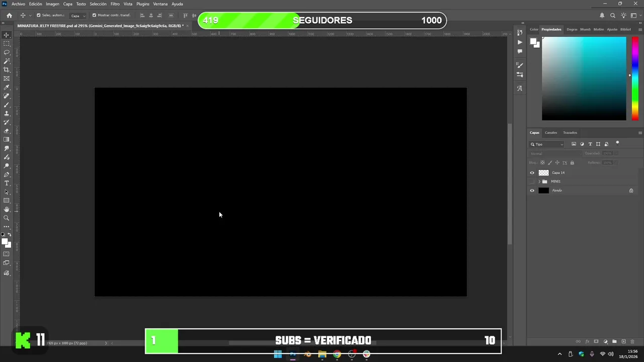Open the Imagen menu

(52, 4)
